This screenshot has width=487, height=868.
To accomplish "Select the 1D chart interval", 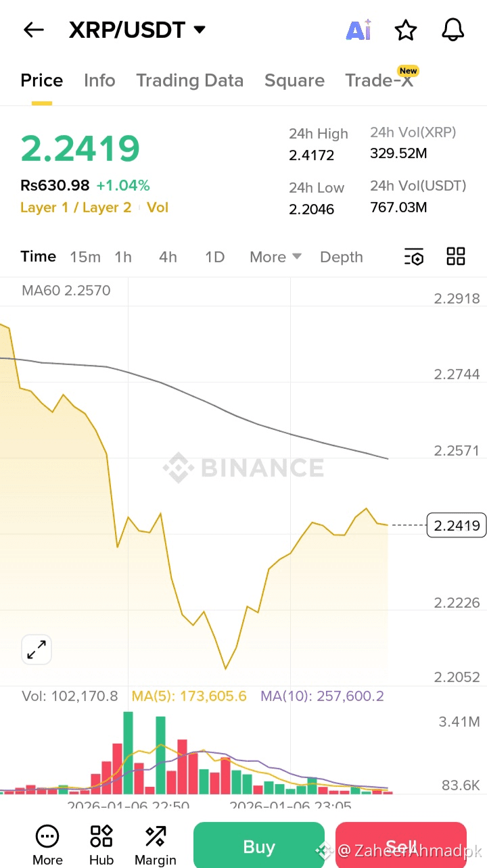I will 214,257.
